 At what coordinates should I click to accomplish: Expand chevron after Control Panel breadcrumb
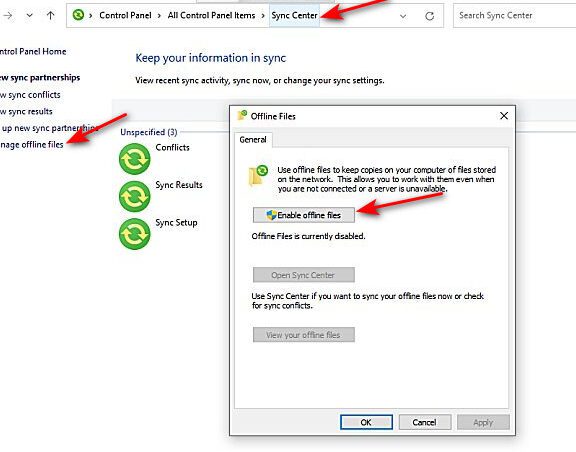pos(159,16)
